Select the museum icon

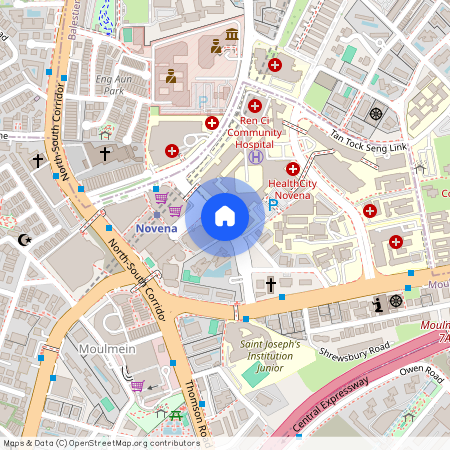(232, 34)
